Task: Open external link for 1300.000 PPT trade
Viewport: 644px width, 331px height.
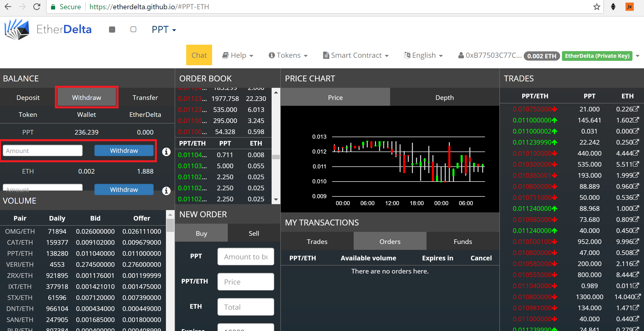Action: click(638, 297)
